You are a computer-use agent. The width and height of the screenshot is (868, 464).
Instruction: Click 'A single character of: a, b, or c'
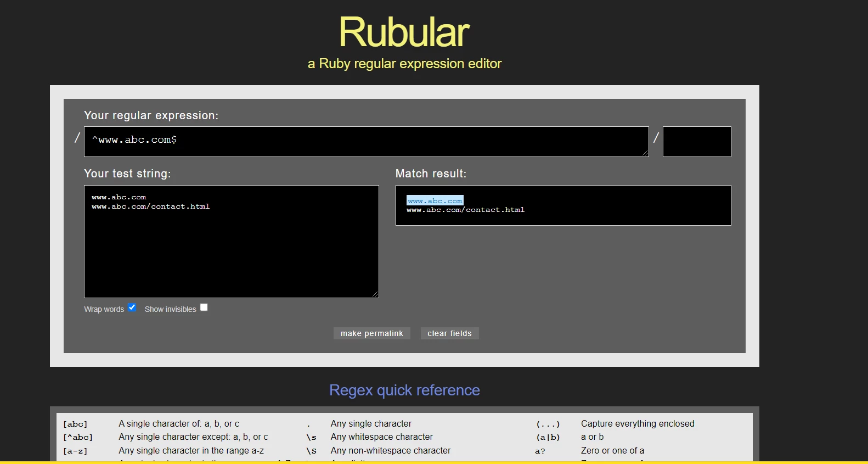coord(179,424)
